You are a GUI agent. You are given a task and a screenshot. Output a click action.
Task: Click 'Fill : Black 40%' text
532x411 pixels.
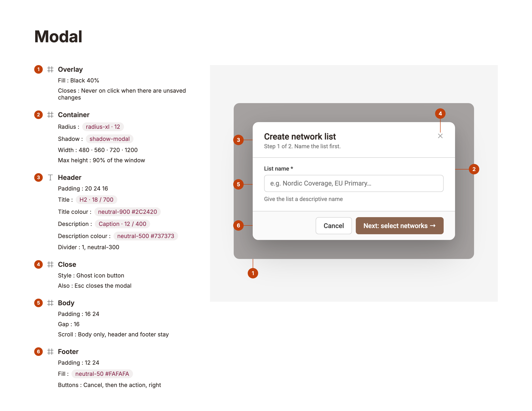pyautogui.click(x=78, y=80)
